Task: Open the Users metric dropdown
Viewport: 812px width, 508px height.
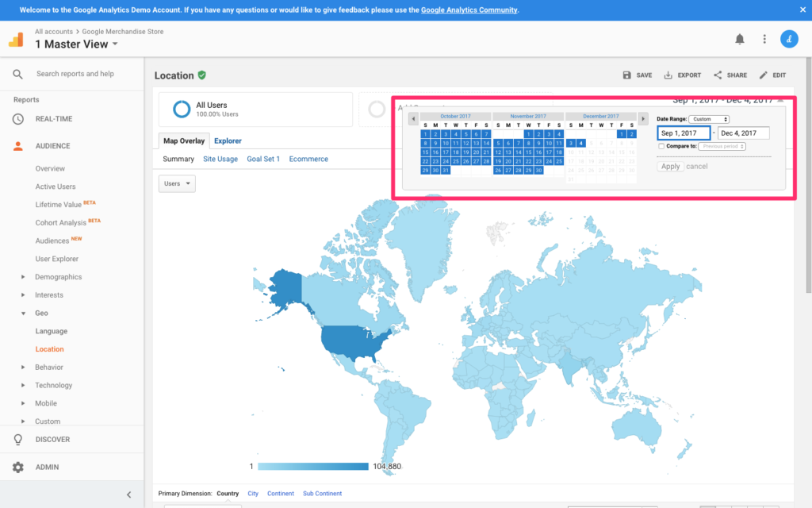Action: [177, 183]
